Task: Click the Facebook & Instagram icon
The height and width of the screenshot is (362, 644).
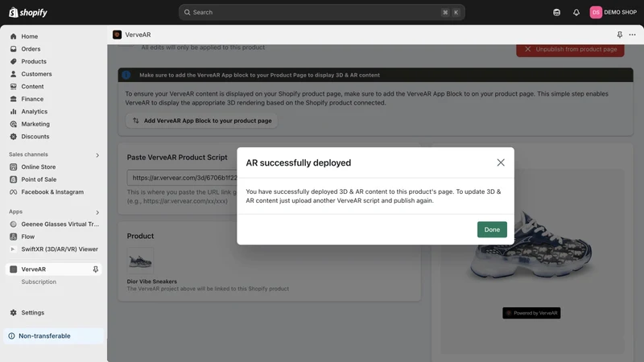Action: click(x=14, y=191)
